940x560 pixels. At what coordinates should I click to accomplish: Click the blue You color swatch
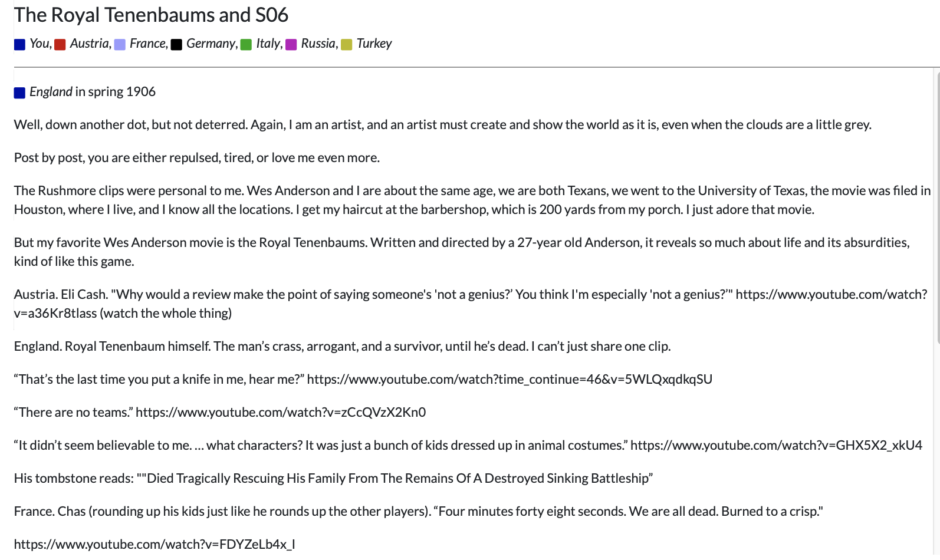pos(19,45)
